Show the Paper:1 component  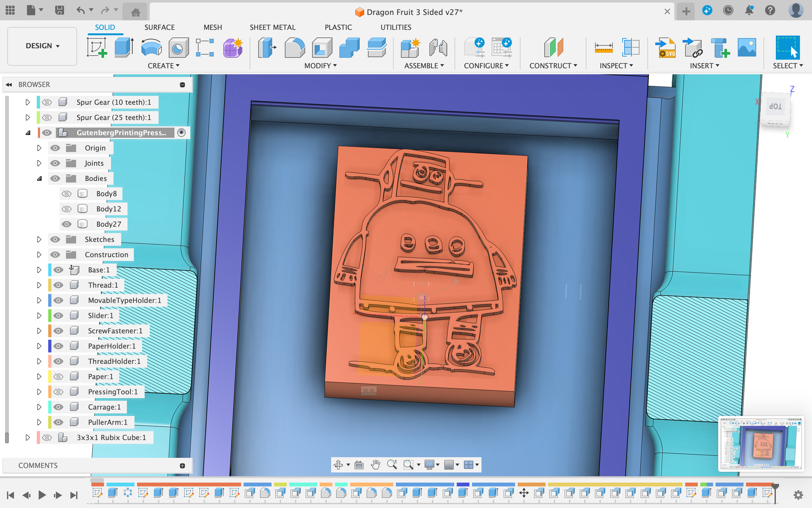[x=58, y=377]
